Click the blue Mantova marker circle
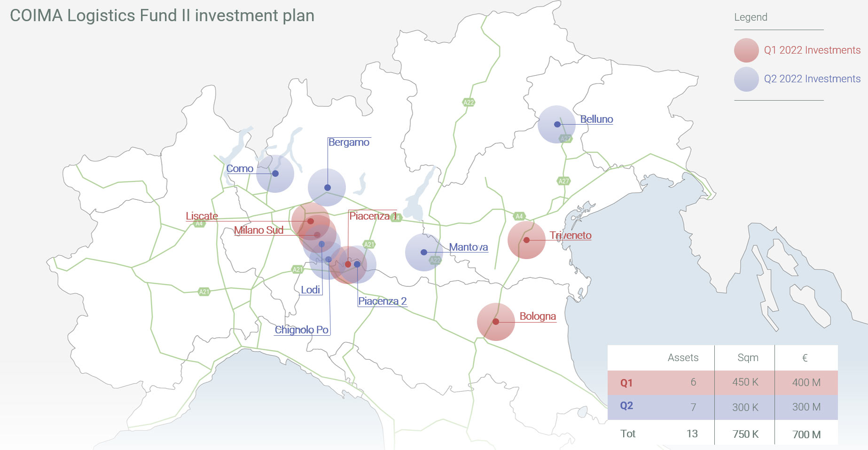Screen dimensions: 868x450 click(x=424, y=253)
